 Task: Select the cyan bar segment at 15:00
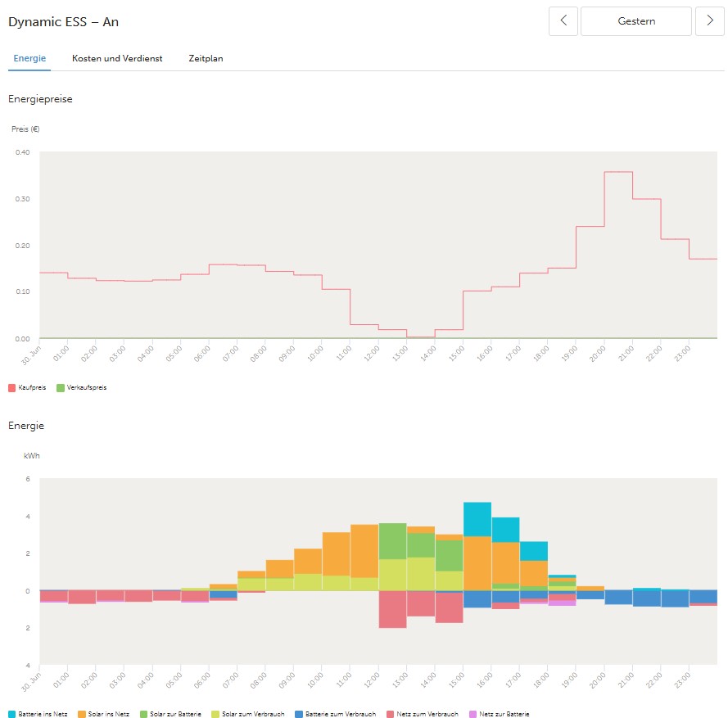(477, 519)
